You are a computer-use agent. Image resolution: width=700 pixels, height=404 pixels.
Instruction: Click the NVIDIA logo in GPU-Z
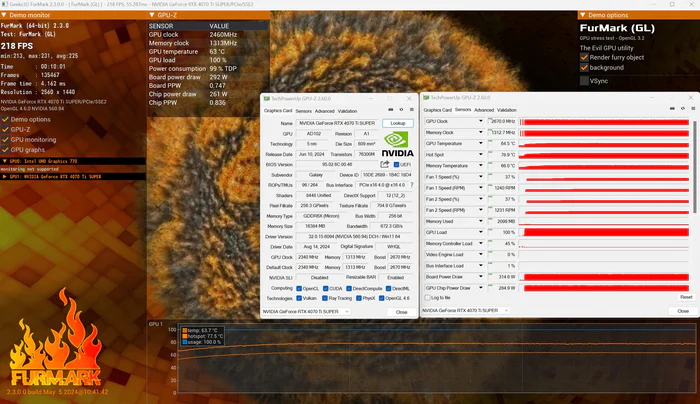(x=397, y=144)
